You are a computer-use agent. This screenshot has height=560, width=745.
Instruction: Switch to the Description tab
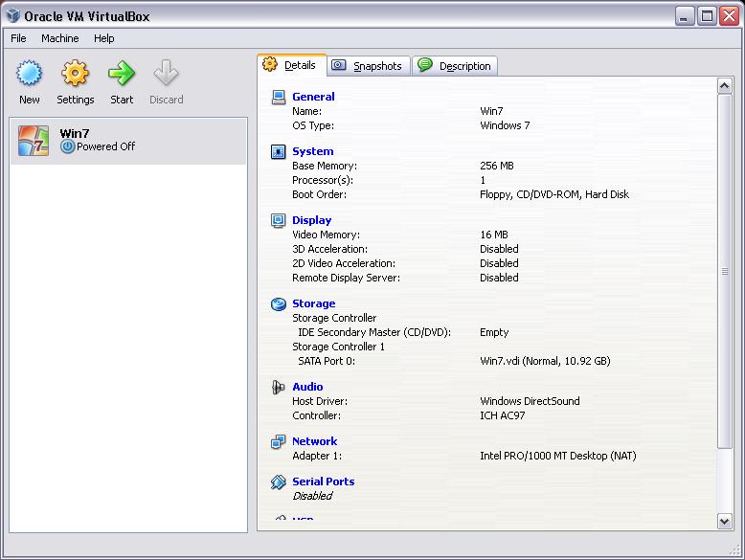click(x=455, y=66)
